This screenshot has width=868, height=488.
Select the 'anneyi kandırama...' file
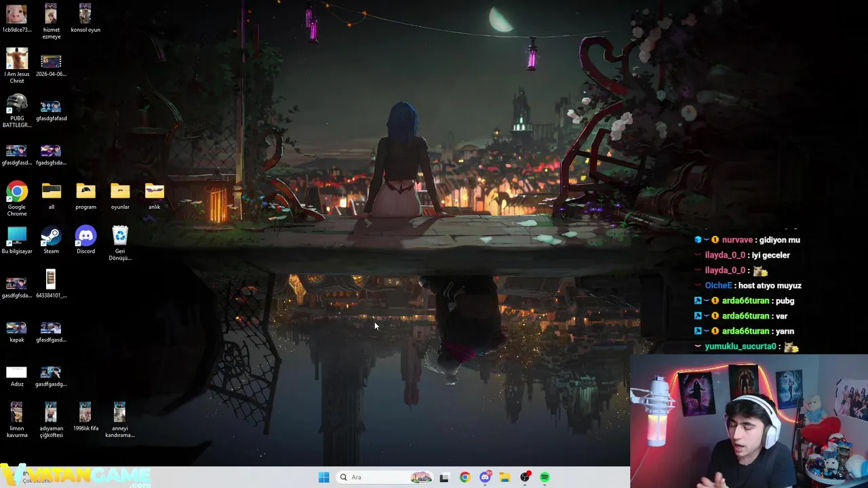click(x=120, y=420)
